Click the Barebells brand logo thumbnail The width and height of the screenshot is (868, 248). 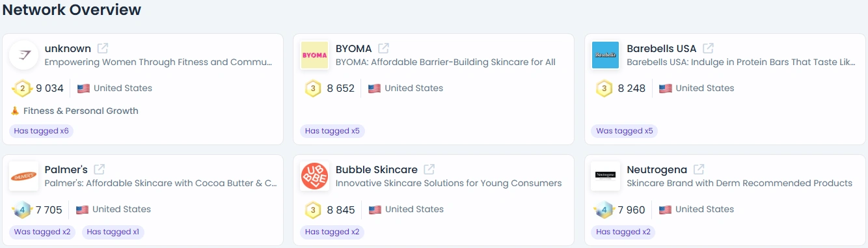606,55
